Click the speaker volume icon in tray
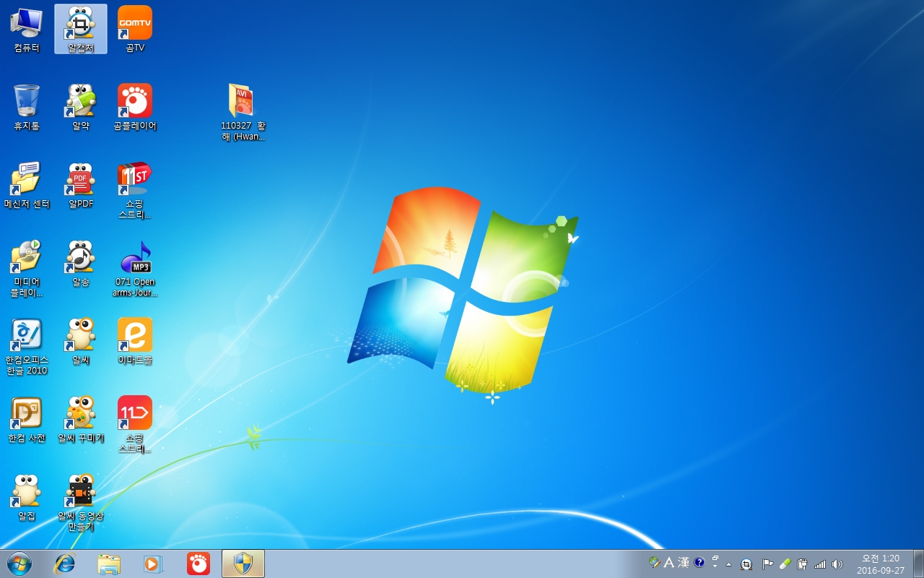Image resolution: width=924 pixels, height=578 pixels. (x=837, y=564)
